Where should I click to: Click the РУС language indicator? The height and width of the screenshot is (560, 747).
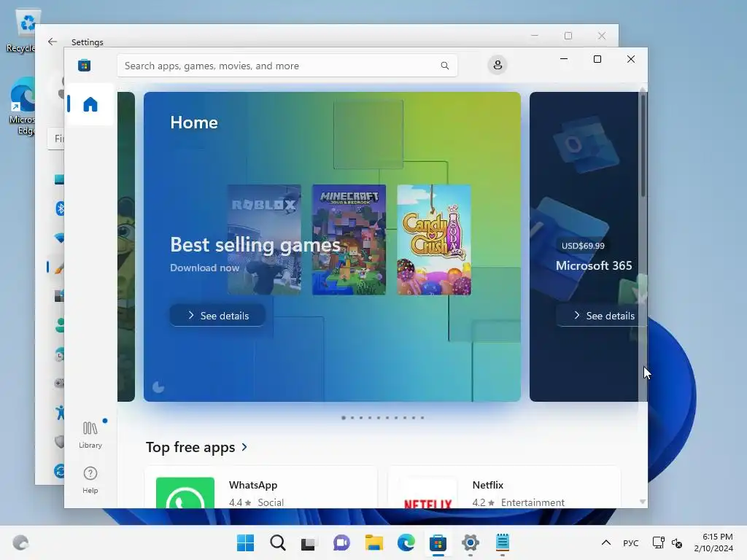(631, 542)
